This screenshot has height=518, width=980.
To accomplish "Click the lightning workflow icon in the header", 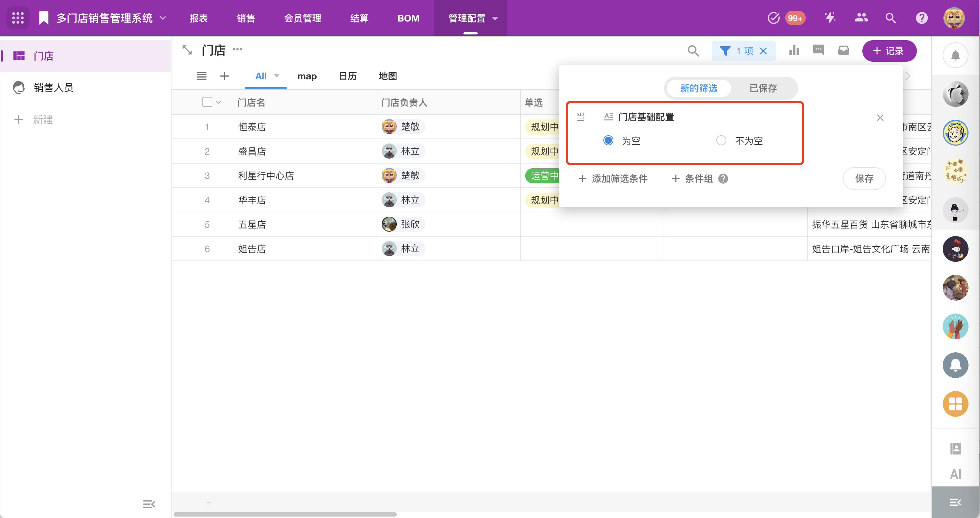I will (x=830, y=18).
